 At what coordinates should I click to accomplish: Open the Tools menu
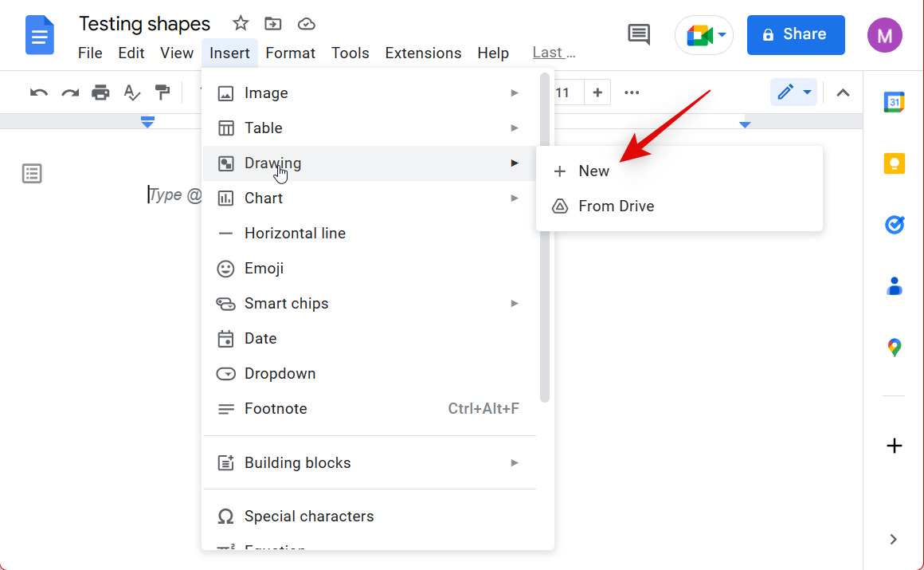coord(350,53)
